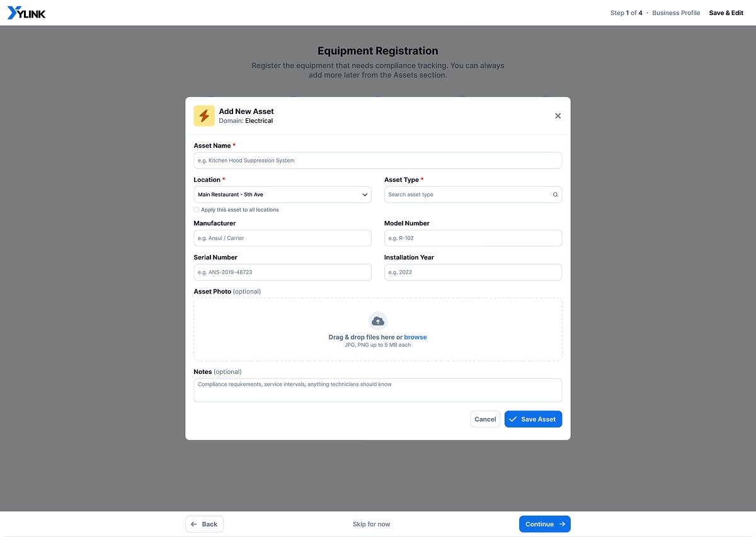Focus the Installation Year field
Viewport: 756px width, 537px height.
coord(473,272)
